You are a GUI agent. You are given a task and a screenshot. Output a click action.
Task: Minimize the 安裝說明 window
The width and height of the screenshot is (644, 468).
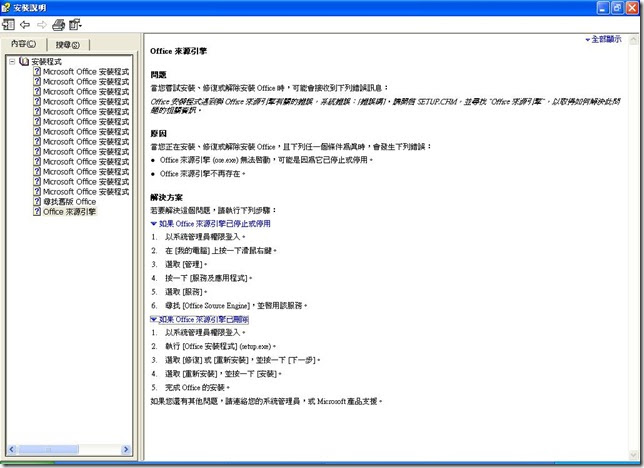pyautogui.click(x=603, y=8)
